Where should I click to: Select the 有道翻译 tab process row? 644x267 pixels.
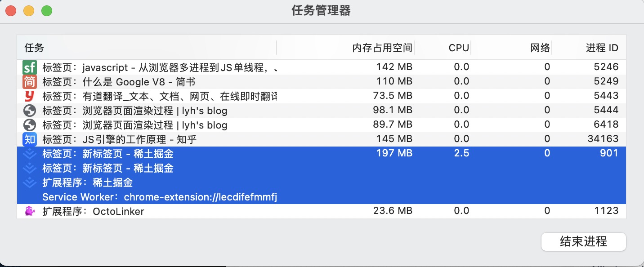(322, 96)
